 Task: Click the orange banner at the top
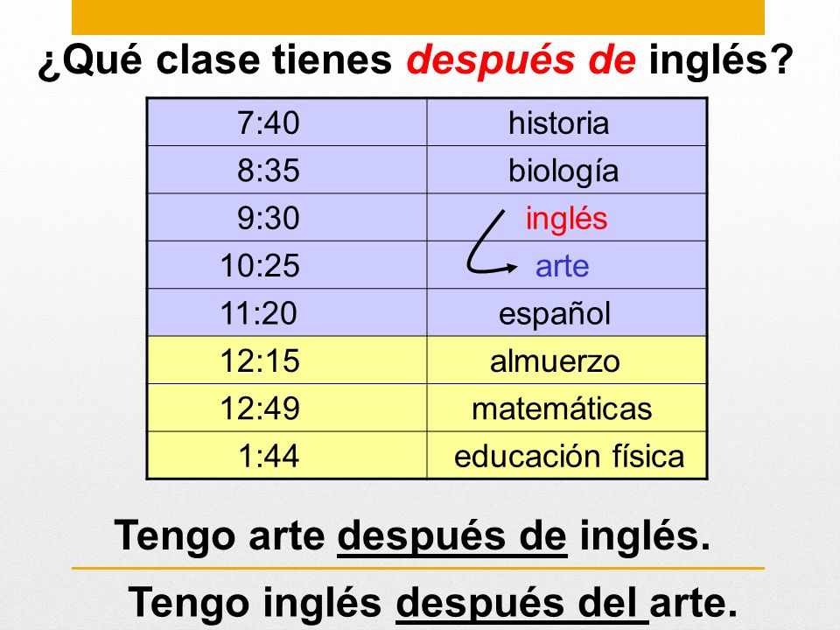pos(418,17)
